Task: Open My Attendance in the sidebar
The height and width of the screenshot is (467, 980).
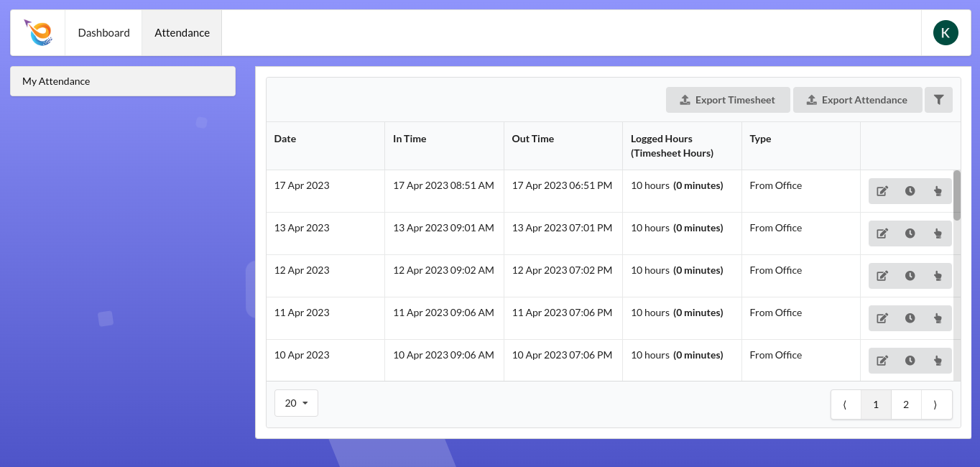Action: (123, 81)
